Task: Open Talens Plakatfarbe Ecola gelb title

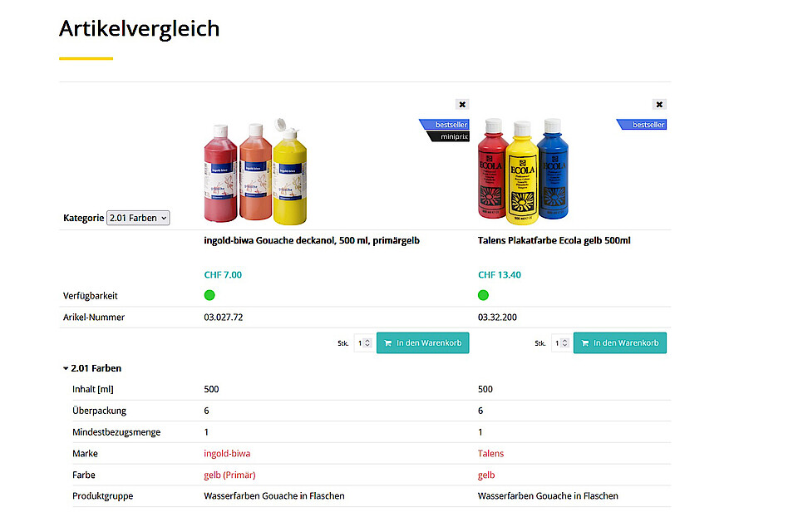Action: click(554, 240)
